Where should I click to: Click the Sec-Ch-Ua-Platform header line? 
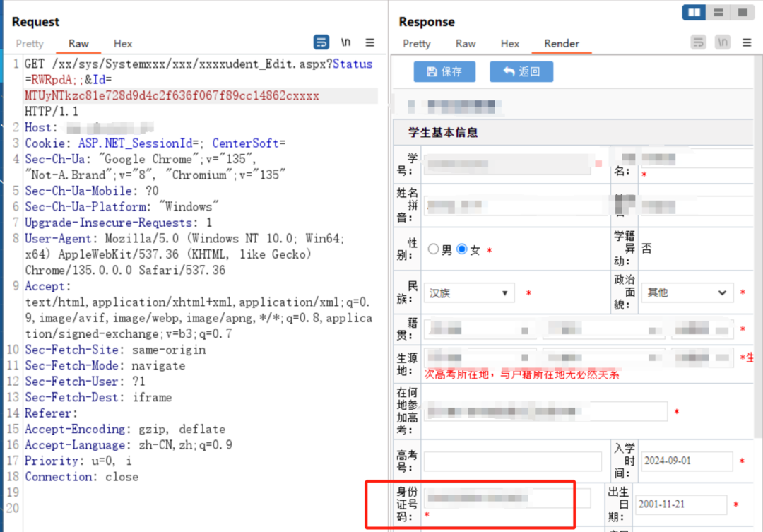(122, 206)
